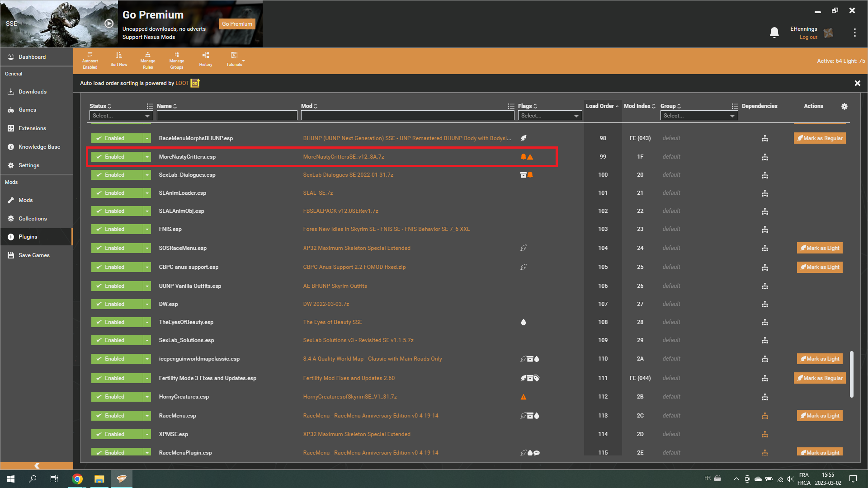The height and width of the screenshot is (488, 868).
Task: Open table column settings gear icon
Action: tap(844, 107)
